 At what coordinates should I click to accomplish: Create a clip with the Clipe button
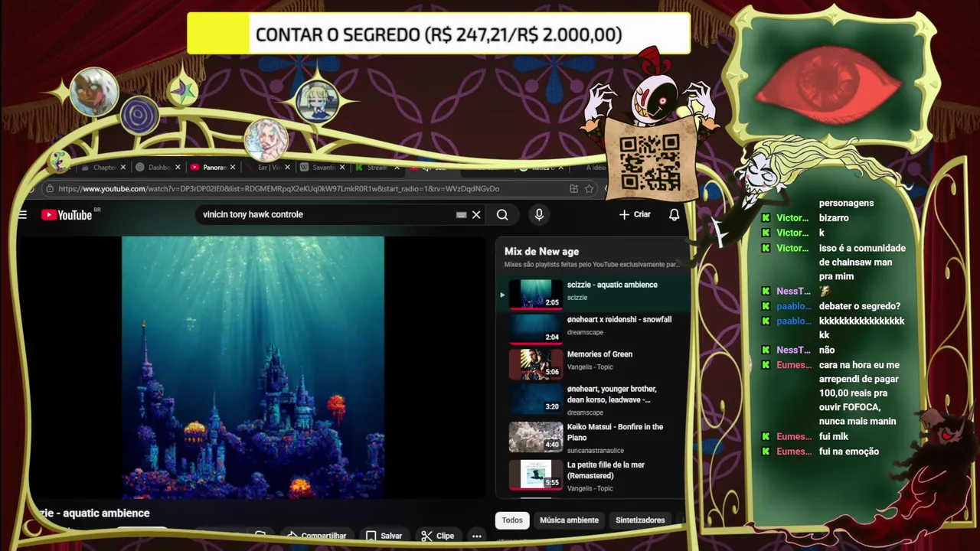tap(438, 536)
